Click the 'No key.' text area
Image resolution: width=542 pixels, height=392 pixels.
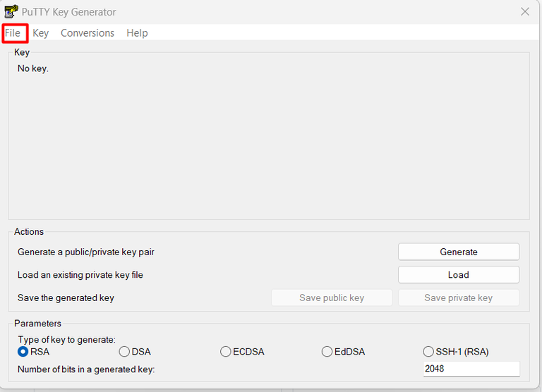(33, 68)
